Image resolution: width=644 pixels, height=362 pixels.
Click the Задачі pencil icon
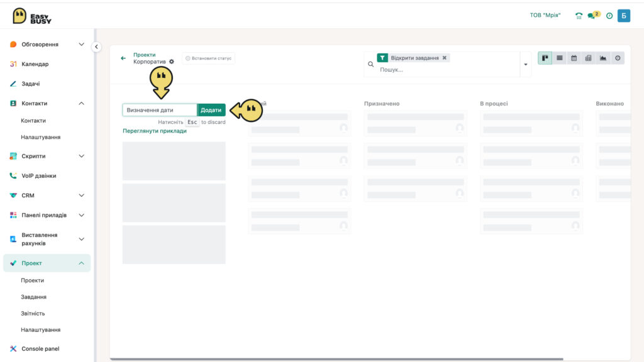[13, 84]
